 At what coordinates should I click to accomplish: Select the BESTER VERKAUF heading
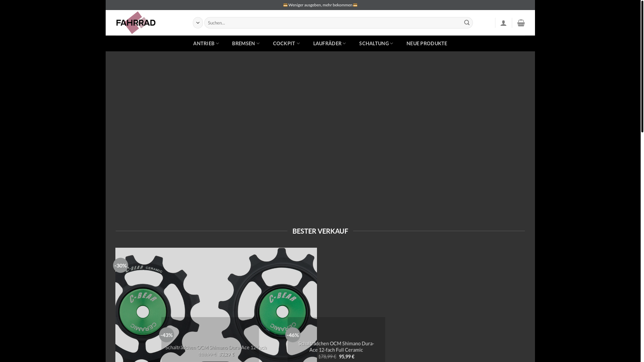320,231
